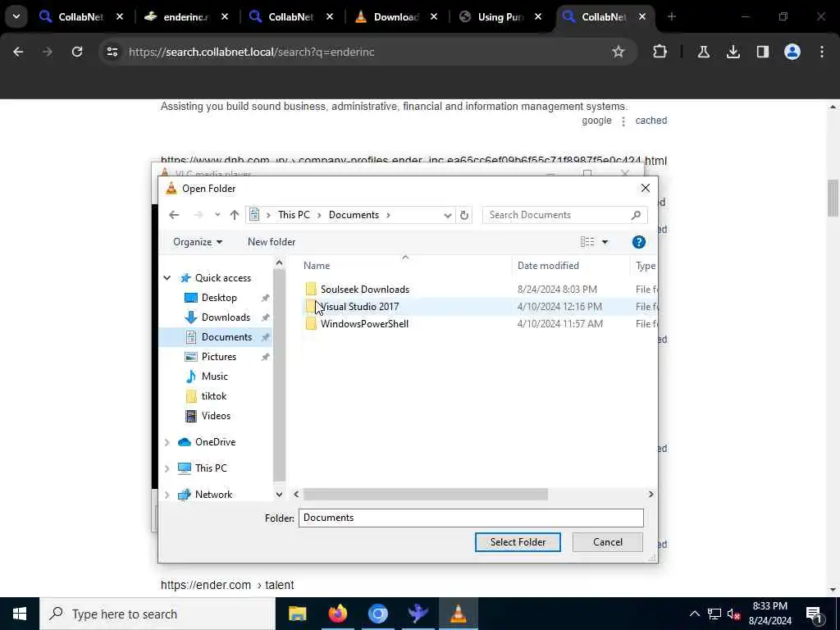
Task: Click the navigation pane scroll down arrow
Action: (x=279, y=495)
